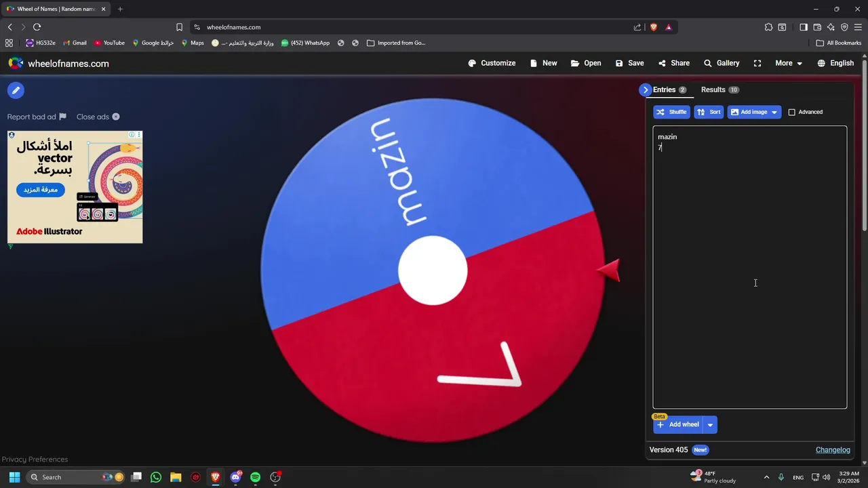868x488 pixels.
Task: Open Discord from the taskbar
Action: pos(235,477)
